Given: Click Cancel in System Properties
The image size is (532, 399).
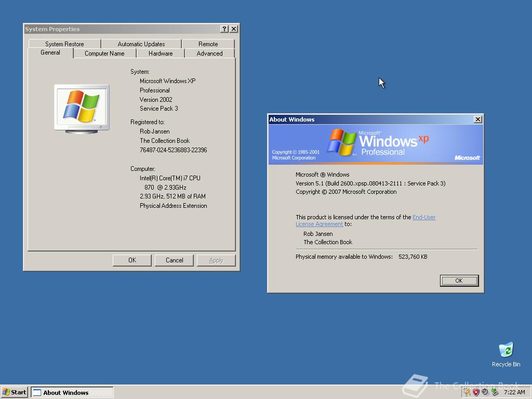Looking at the screenshot, I should point(174,260).
